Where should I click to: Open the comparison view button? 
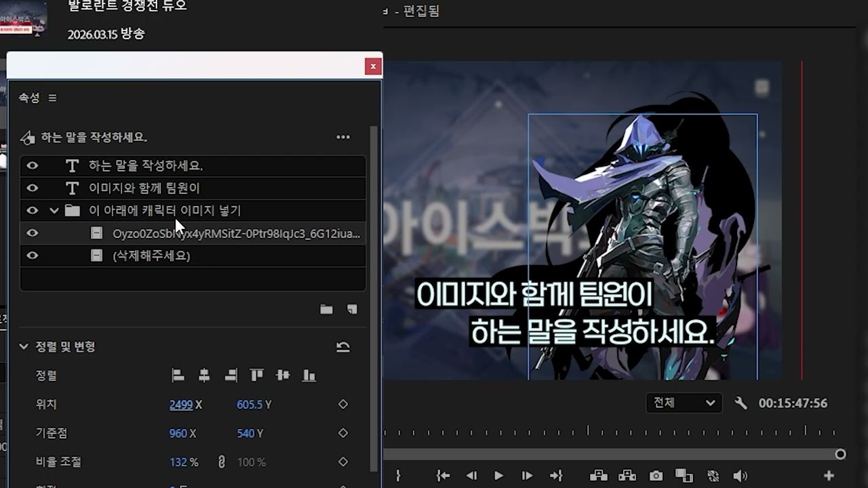(x=684, y=476)
